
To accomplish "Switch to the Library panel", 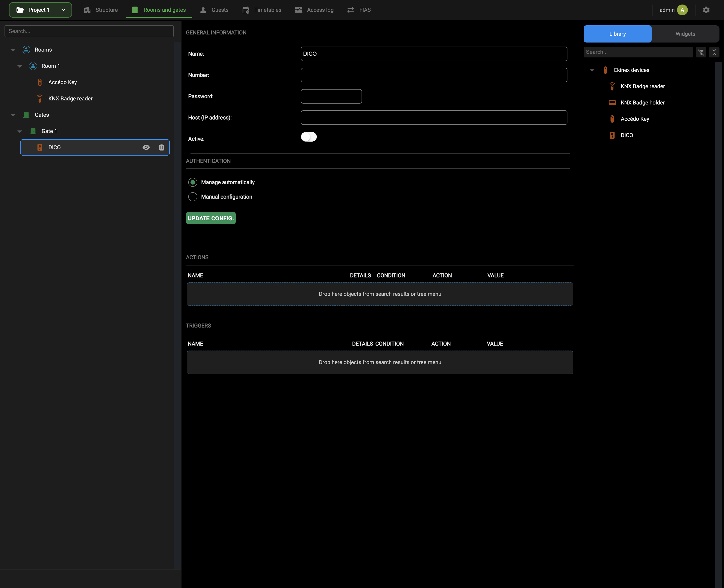I will 617,34.
